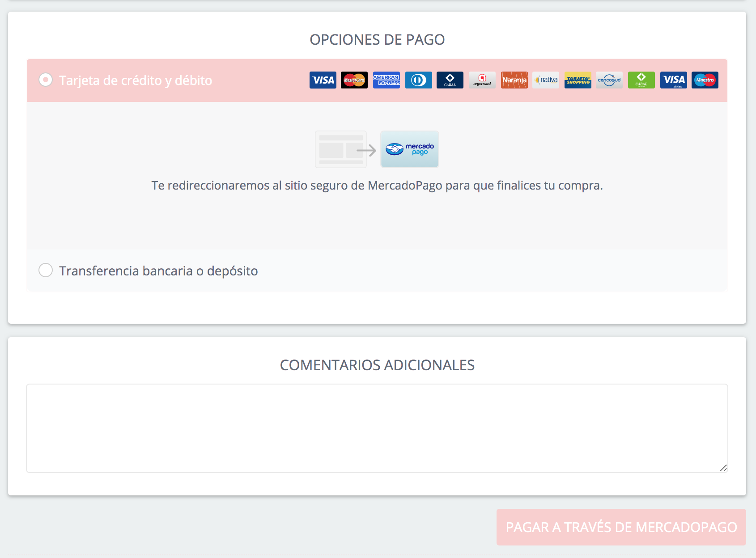756x558 pixels.
Task: Click the Cencosud card icon
Action: [x=609, y=80]
